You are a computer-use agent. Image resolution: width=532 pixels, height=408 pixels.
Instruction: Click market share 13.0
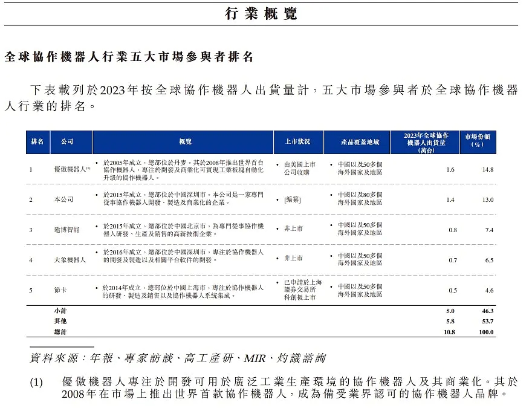[x=488, y=199]
